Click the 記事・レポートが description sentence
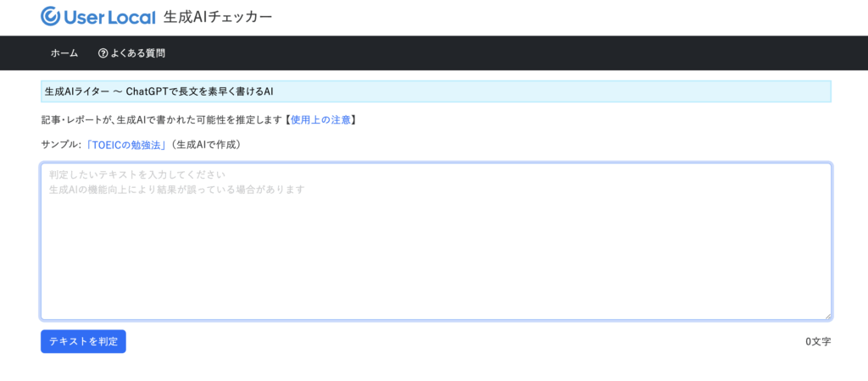 click(x=159, y=119)
